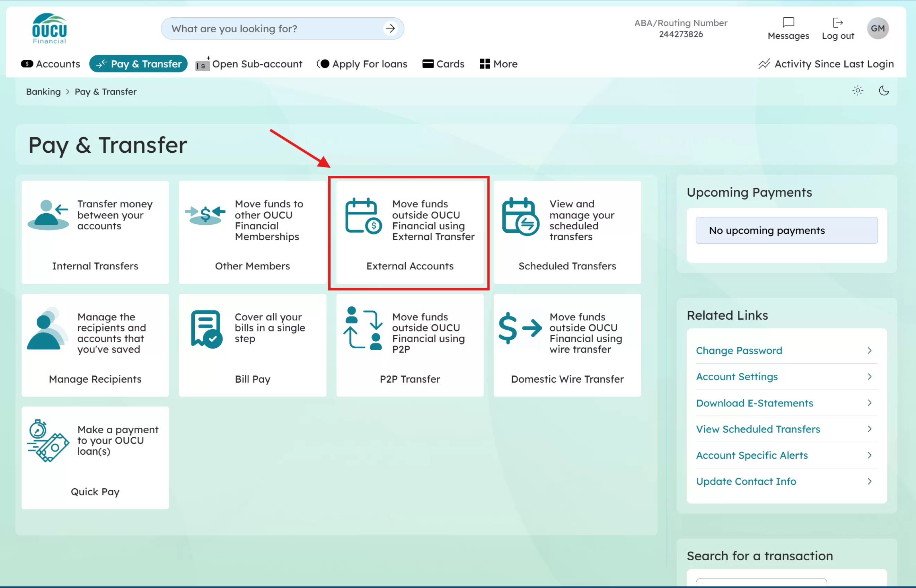Screen dimensions: 916x588
Task: Submit search with the arrow button
Action: click(x=390, y=28)
